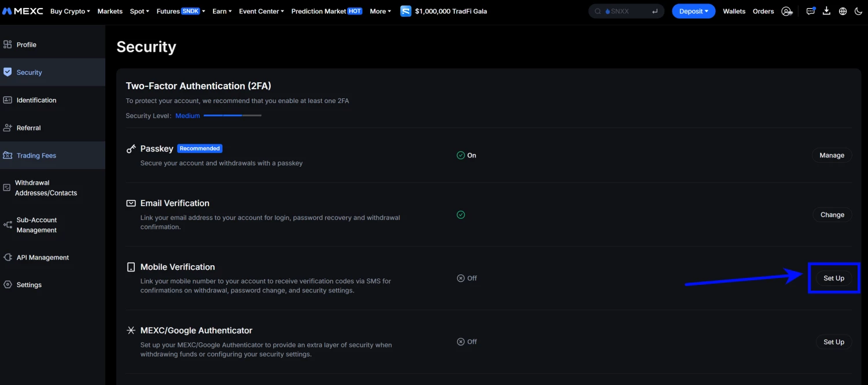Open Identification in the sidebar

point(53,100)
